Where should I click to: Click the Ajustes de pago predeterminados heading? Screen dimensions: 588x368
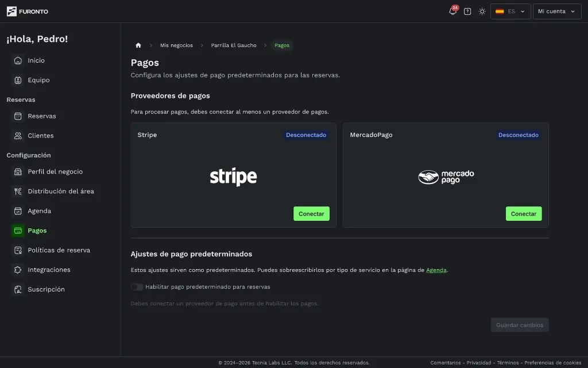coord(191,254)
